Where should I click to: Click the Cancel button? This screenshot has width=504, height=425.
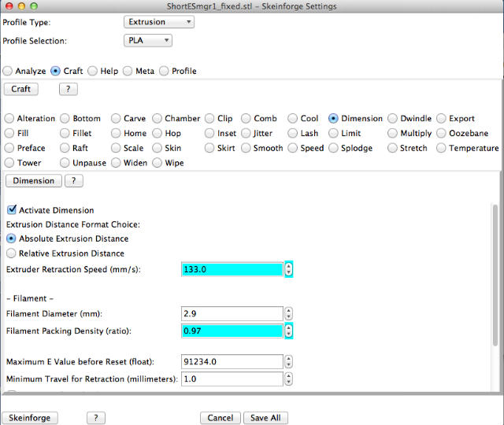tap(220, 418)
